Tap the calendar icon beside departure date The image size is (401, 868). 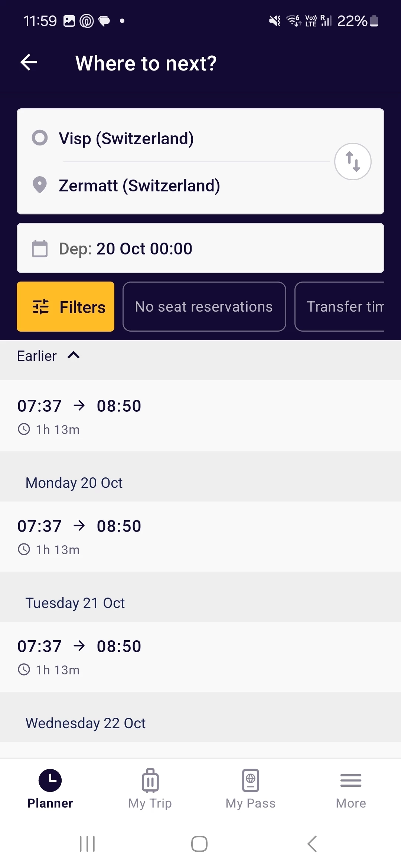coord(40,249)
